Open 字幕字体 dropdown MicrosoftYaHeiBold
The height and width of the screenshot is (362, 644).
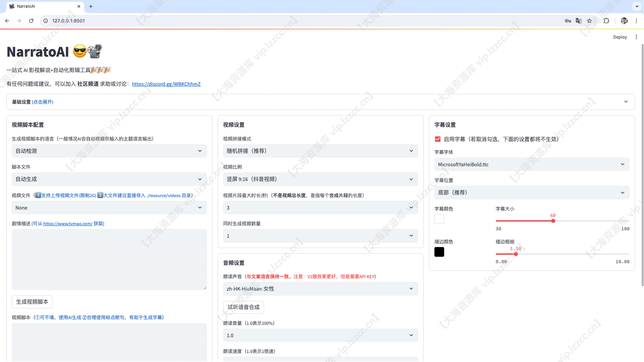tap(532, 165)
